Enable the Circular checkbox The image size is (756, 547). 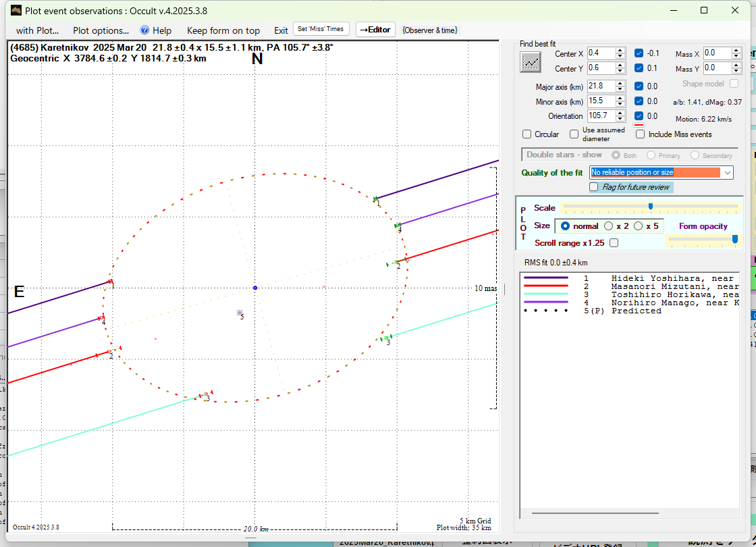pos(527,134)
